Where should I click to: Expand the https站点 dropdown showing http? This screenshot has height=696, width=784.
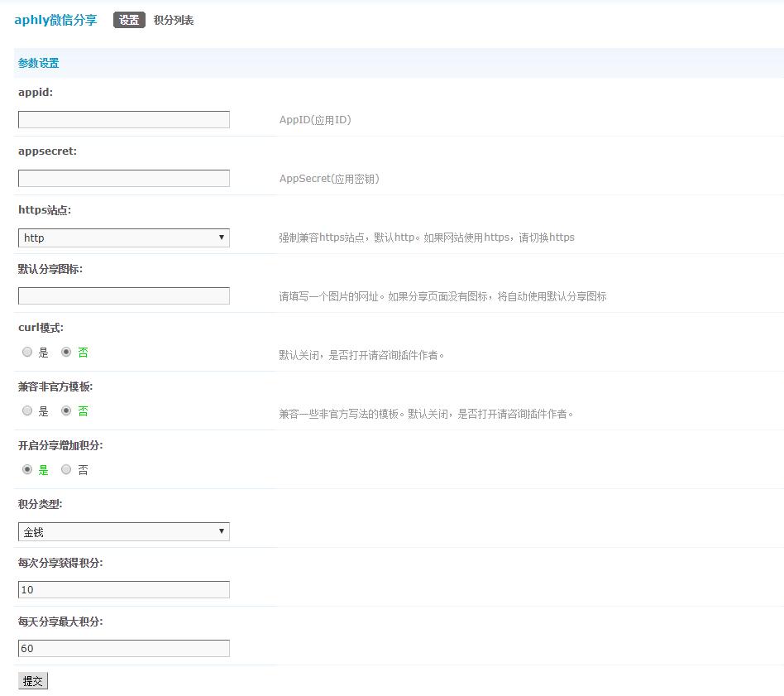tap(124, 238)
